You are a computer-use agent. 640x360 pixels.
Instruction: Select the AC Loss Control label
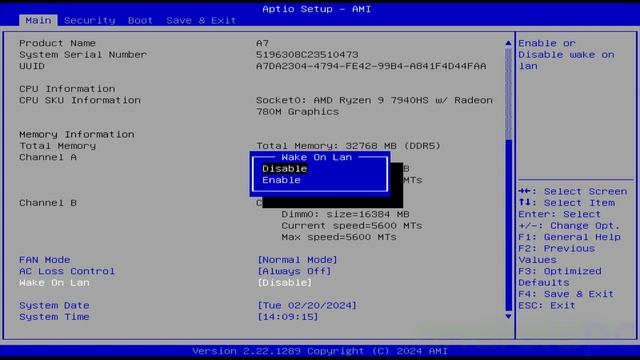coord(67,271)
